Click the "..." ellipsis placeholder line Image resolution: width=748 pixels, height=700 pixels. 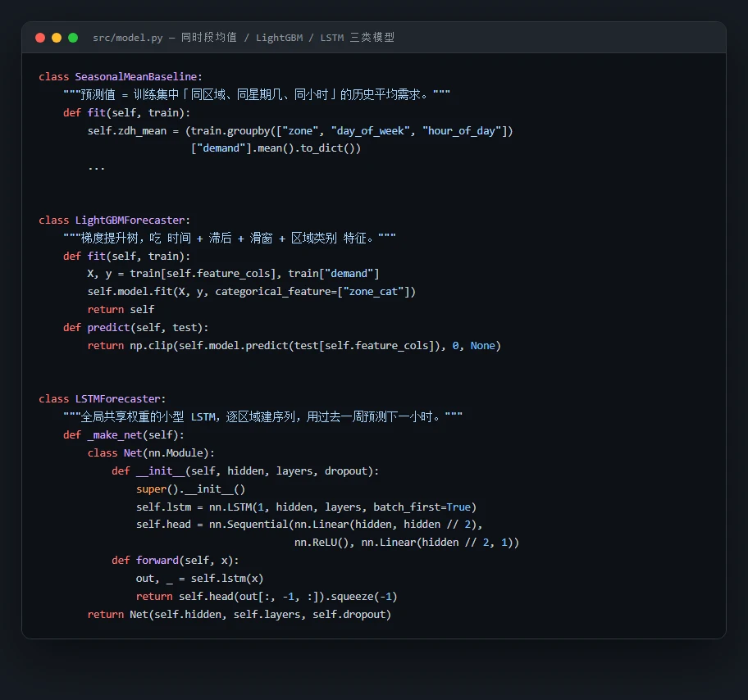[96, 168]
